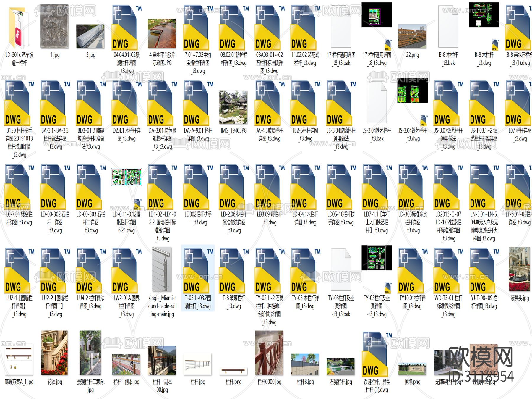Select the 花钵.jpg flower urn thumbnail
This screenshot has height=399, width=532.
click(55, 353)
